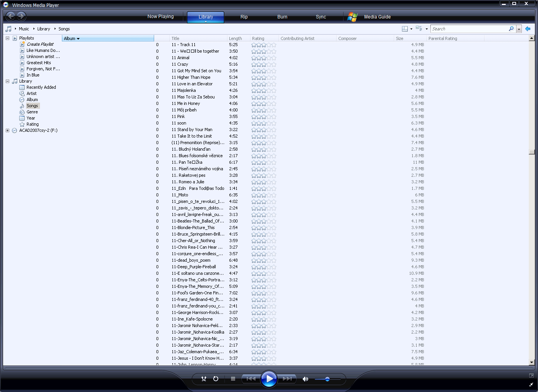
Task: Click the volume slider
Action: tap(327, 379)
